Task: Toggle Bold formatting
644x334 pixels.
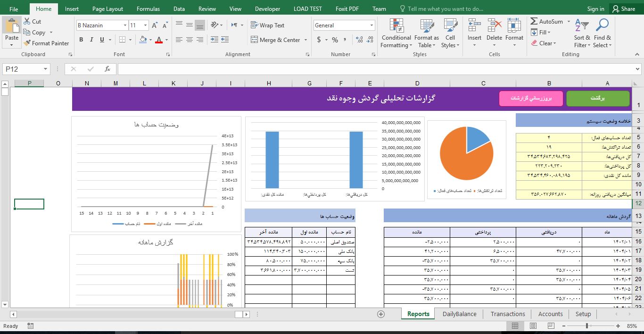Action: (81, 40)
